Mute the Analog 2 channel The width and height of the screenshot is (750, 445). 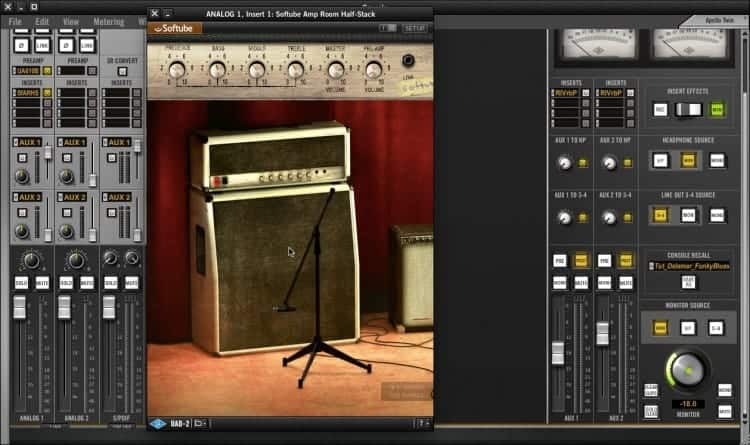pyautogui.click(x=87, y=282)
